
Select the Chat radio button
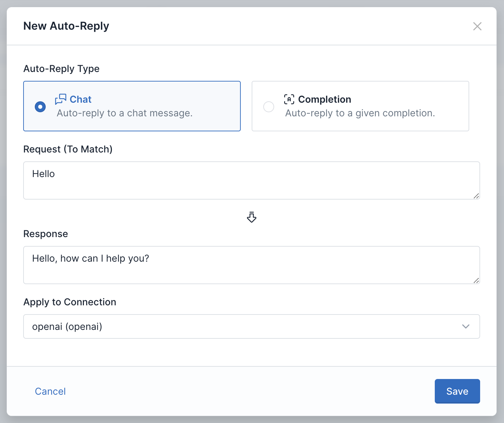[40, 107]
